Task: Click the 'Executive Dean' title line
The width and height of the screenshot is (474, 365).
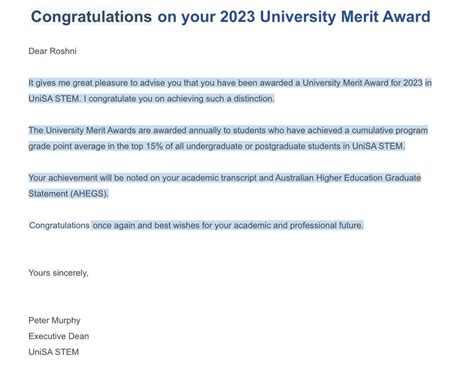Action: pos(59,336)
